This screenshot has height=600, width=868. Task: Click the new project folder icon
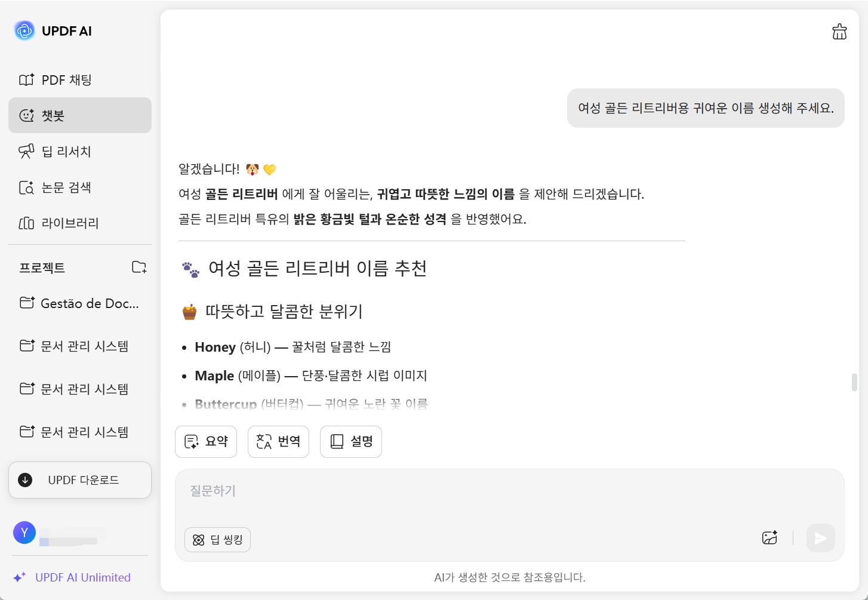click(x=139, y=267)
